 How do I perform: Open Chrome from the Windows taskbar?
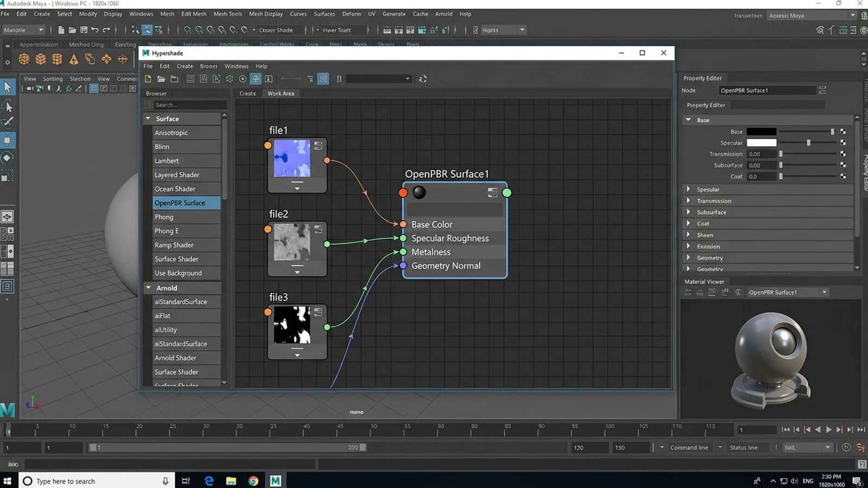[253, 480]
